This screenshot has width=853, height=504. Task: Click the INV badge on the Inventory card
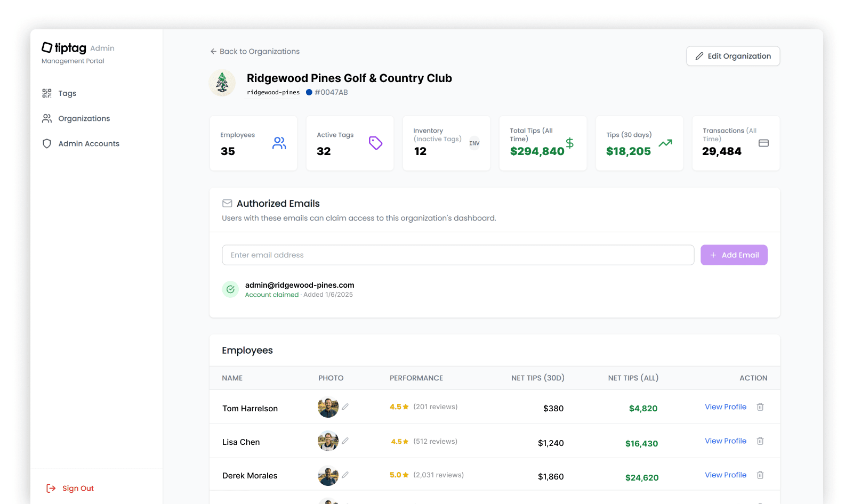tap(474, 143)
